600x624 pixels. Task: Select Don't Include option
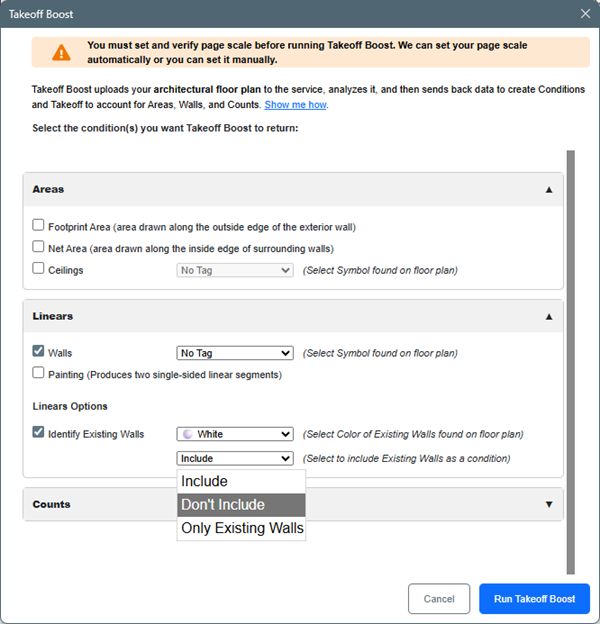click(241, 505)
